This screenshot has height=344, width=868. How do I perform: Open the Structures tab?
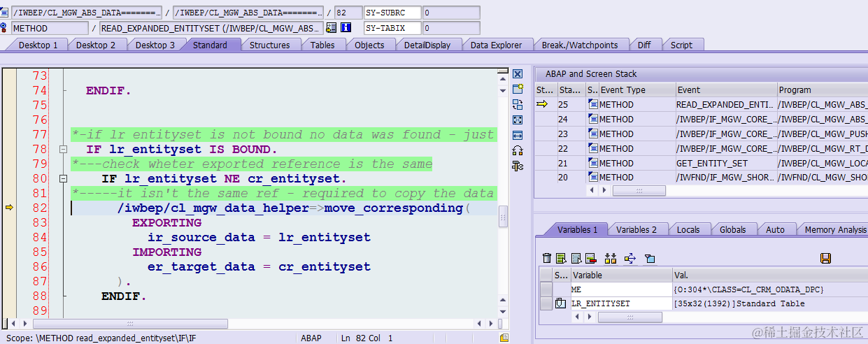click(270, 45)
